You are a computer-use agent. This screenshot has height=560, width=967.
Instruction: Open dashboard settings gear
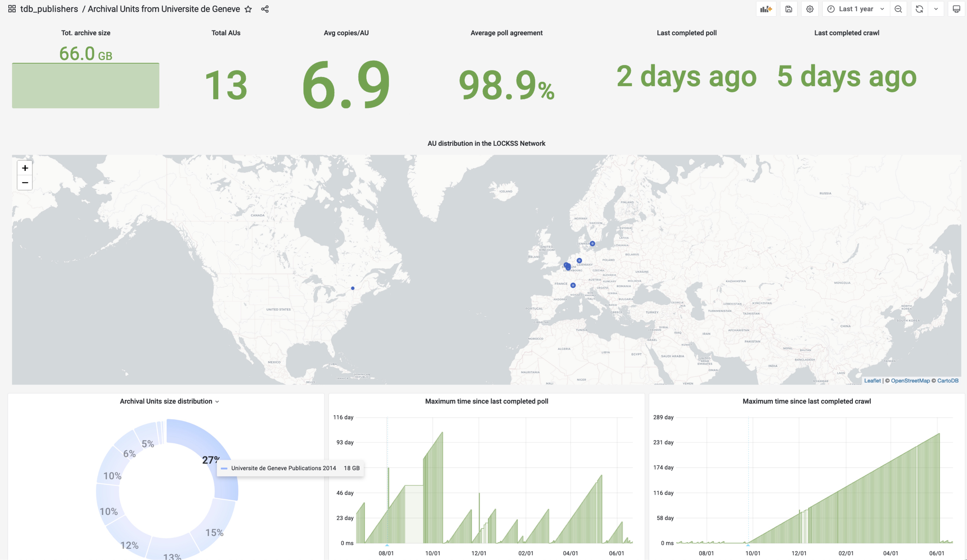(810, 9)
